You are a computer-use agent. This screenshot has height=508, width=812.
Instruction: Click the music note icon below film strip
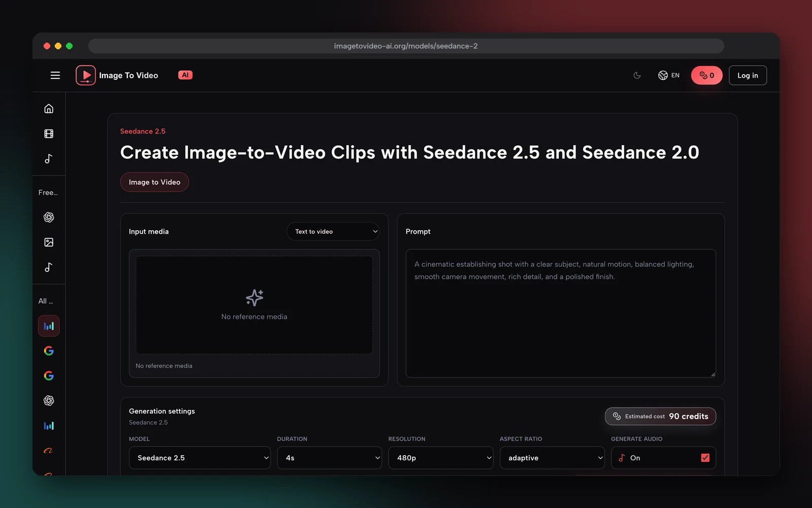pyautogui.click(x=49, y=158)
